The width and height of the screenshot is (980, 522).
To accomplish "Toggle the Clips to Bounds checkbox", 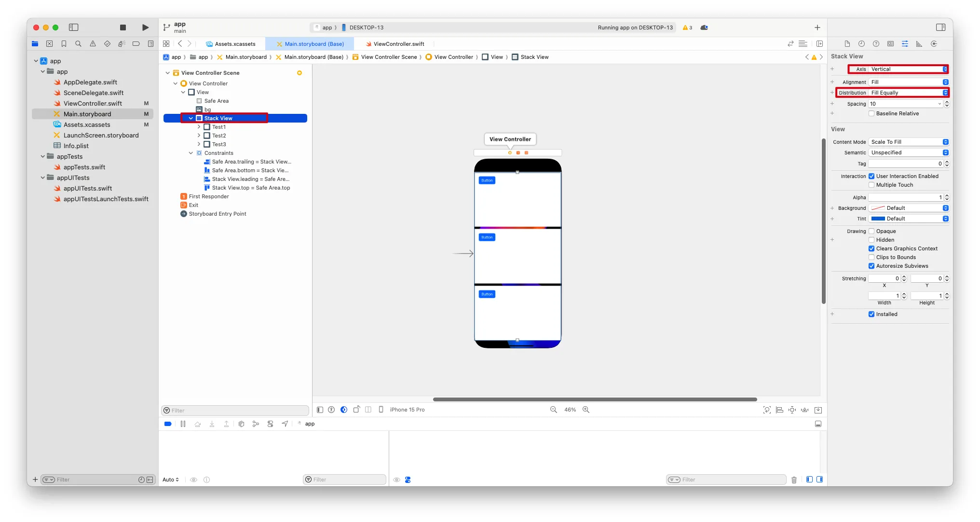I will click(871, 258).
